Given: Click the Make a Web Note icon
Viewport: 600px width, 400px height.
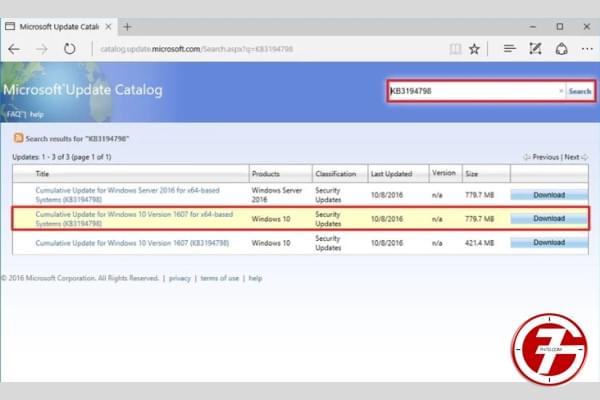Looking at the screenshot, I should point(536,48).
